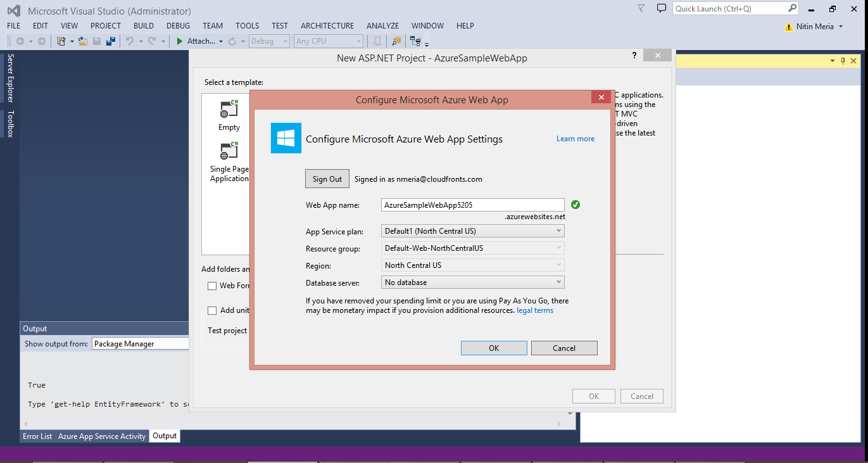868x463 pixels.
Task: Click the device toolbar icon beside Any CPU
Action: coord(377,41)
